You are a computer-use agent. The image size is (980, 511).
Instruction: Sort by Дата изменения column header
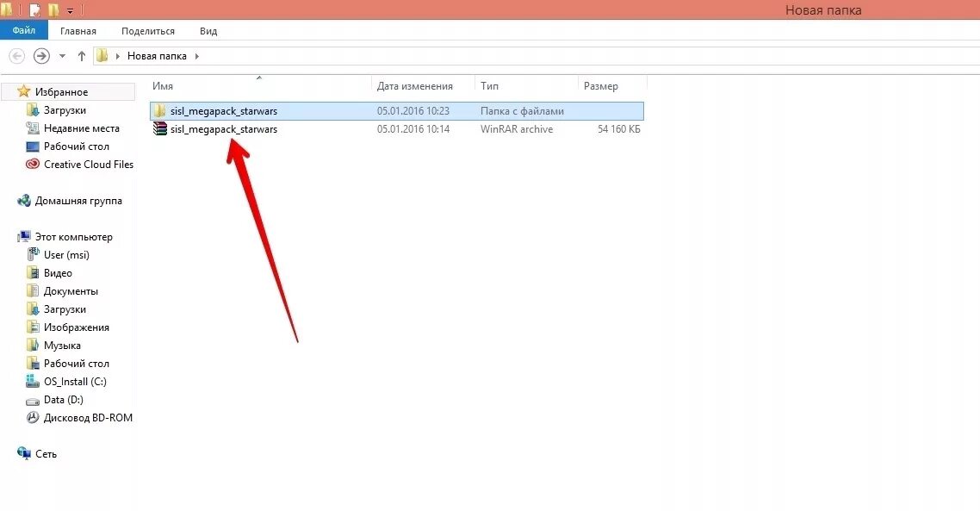(414, 85)
